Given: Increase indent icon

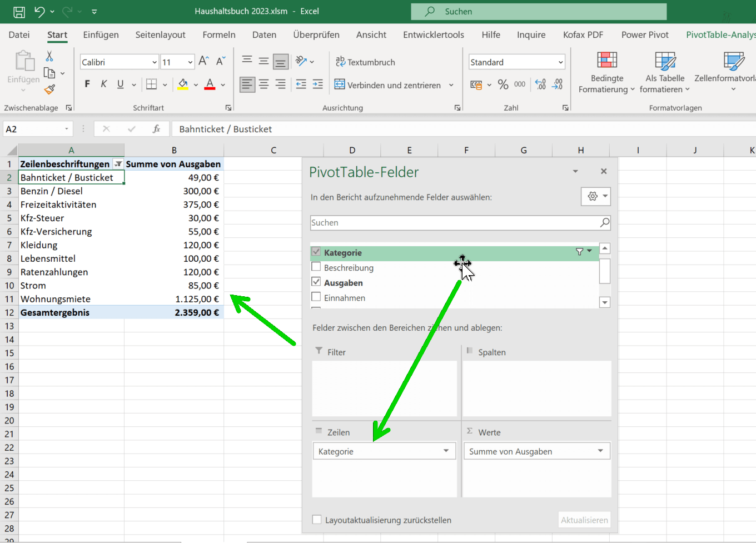Looking at the screenshot, I should (318, 84).
